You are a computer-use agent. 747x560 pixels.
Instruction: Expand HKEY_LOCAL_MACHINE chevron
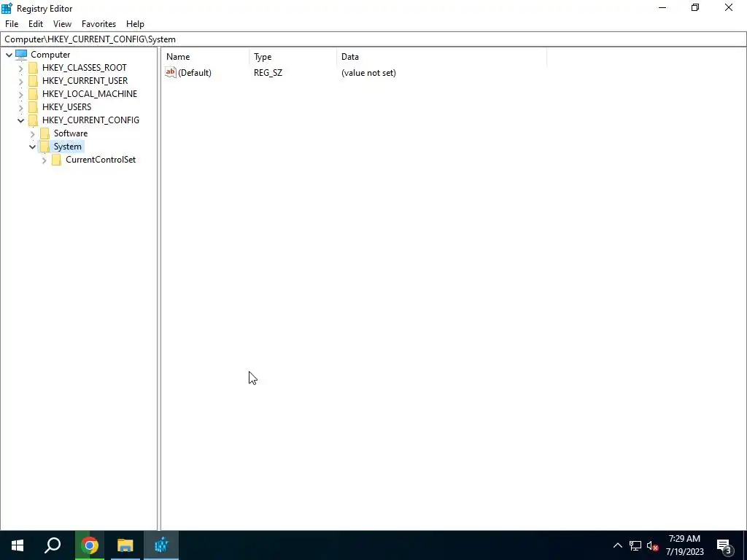coord(20,94)
